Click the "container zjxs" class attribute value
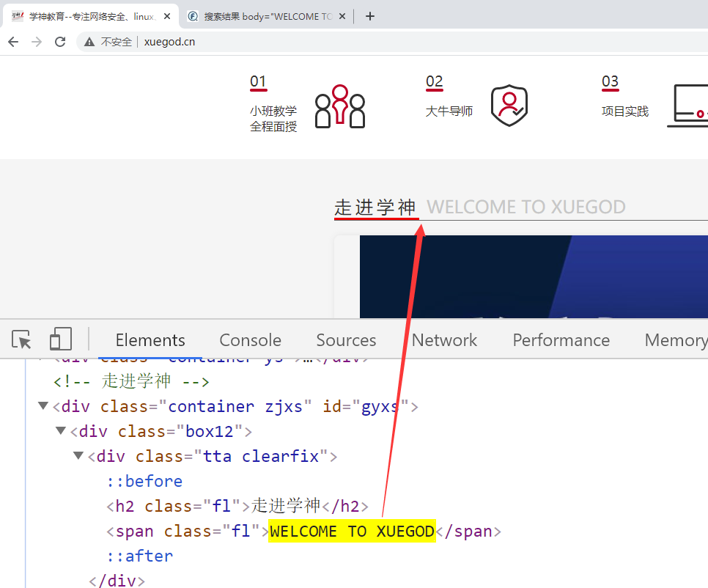The image size is (708, 588). point(235,406)
